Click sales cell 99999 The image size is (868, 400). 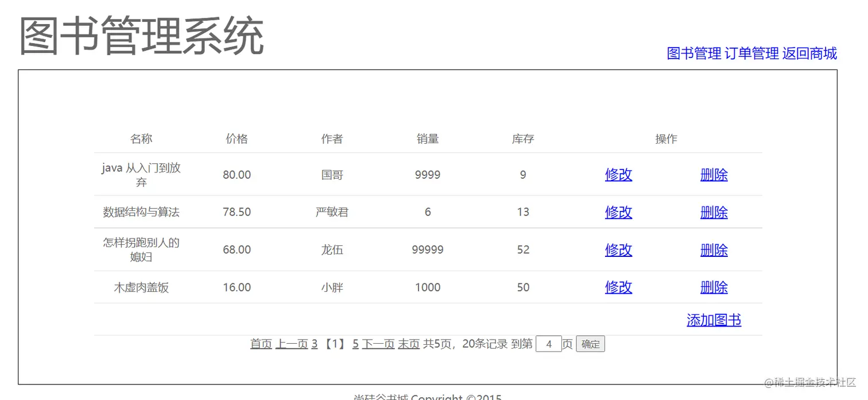click(428, 250)
